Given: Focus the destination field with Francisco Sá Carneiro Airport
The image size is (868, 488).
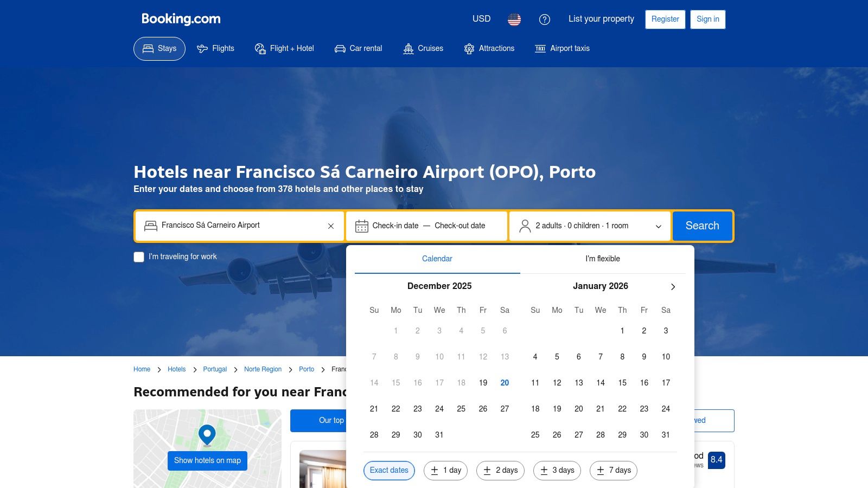Looking at the screenshot, I should (239, 226).
